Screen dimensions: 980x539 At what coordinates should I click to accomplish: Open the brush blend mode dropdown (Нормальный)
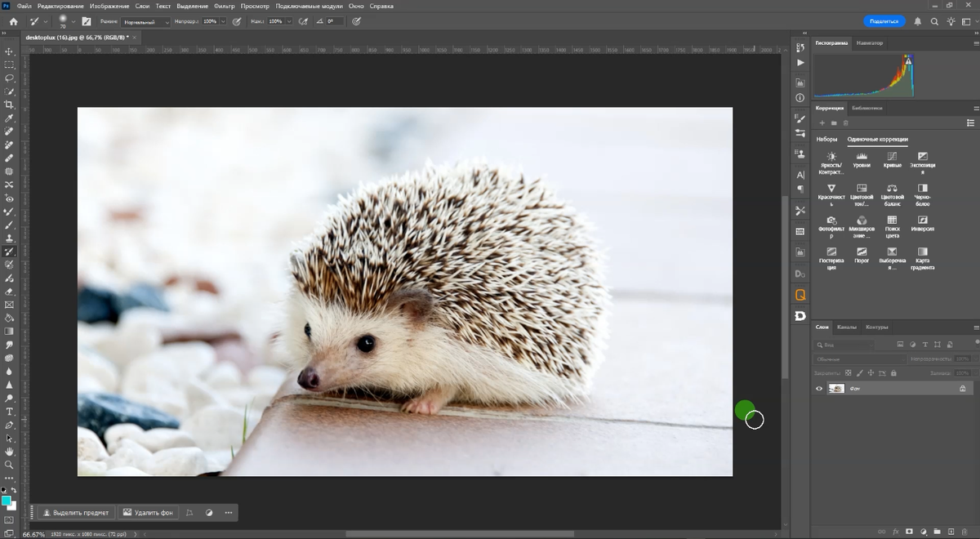point(146,21)
